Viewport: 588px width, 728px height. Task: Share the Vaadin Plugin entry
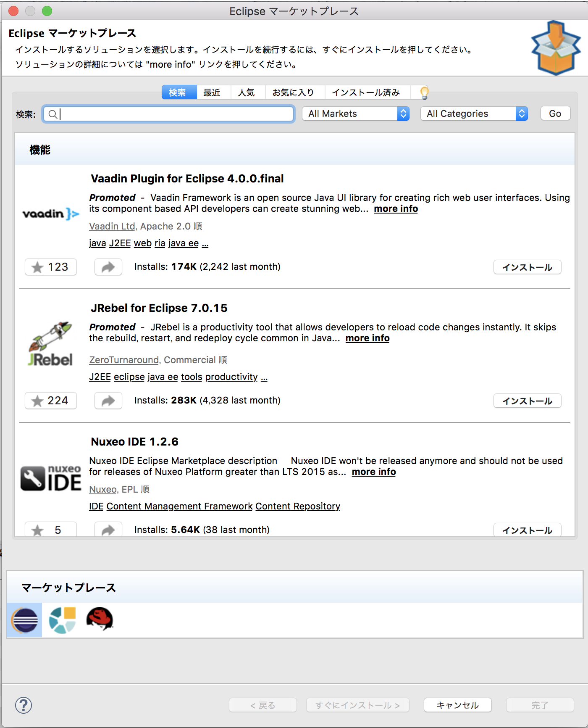coord(108,267)
